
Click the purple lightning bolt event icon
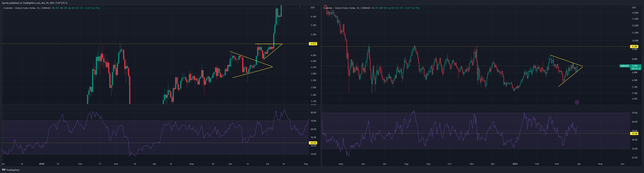pos(577,102)
